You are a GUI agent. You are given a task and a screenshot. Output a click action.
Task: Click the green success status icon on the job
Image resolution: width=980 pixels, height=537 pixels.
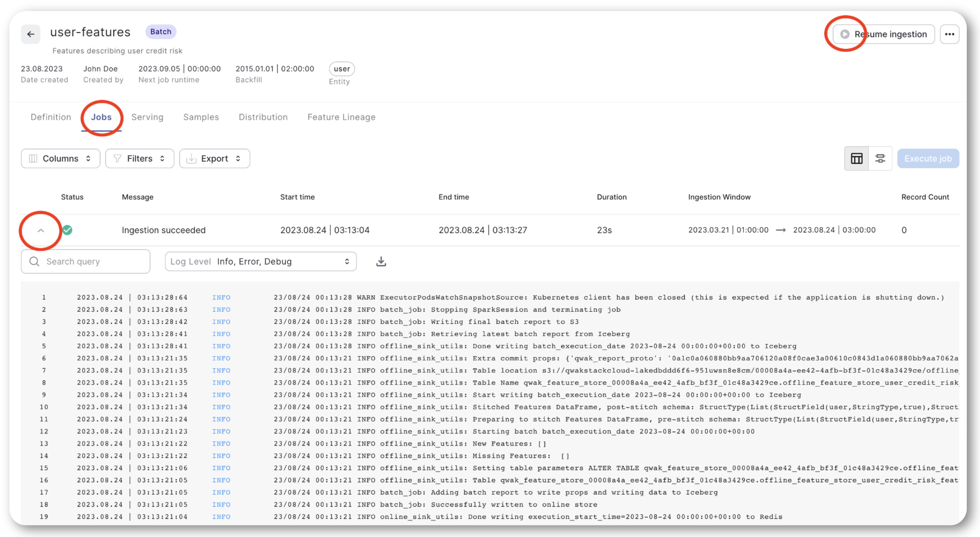tap(67, 230)
